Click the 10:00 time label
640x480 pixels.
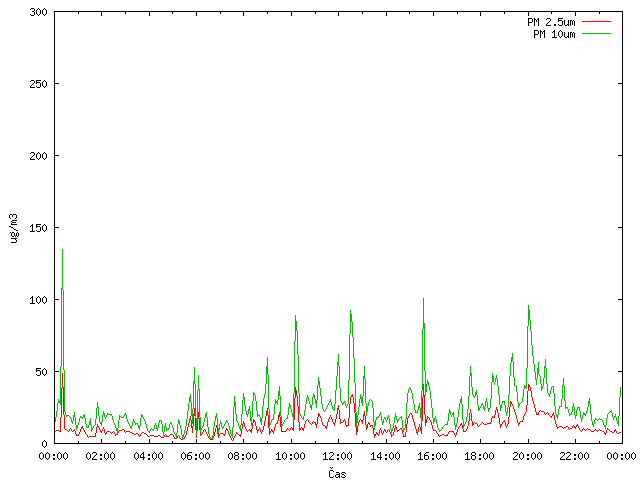point(290,456)
